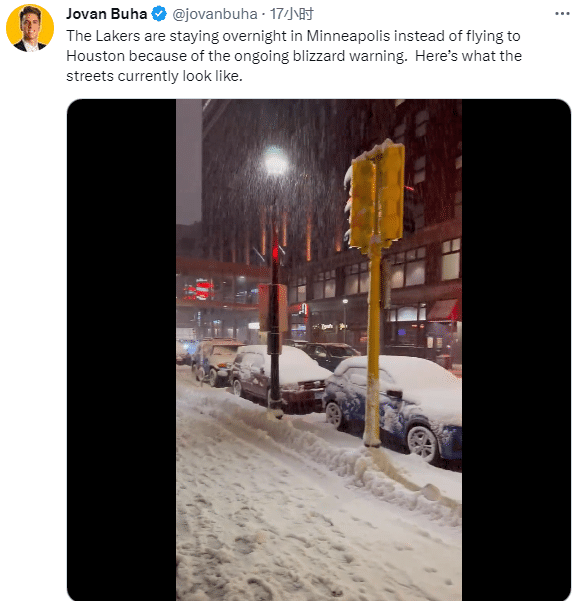
Task: Click the red neon skyway sign in video
Action: tap(198, 290)
